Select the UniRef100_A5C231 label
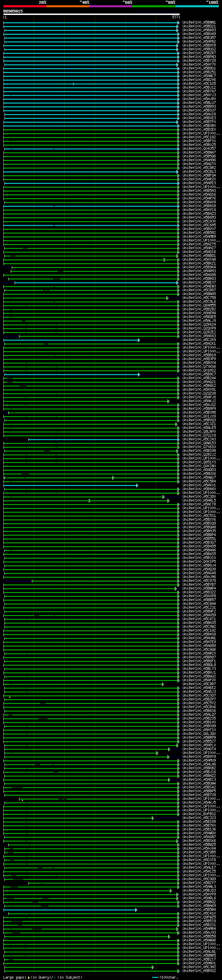This screenshot has height=980, width=222. (x=199, y=607)
